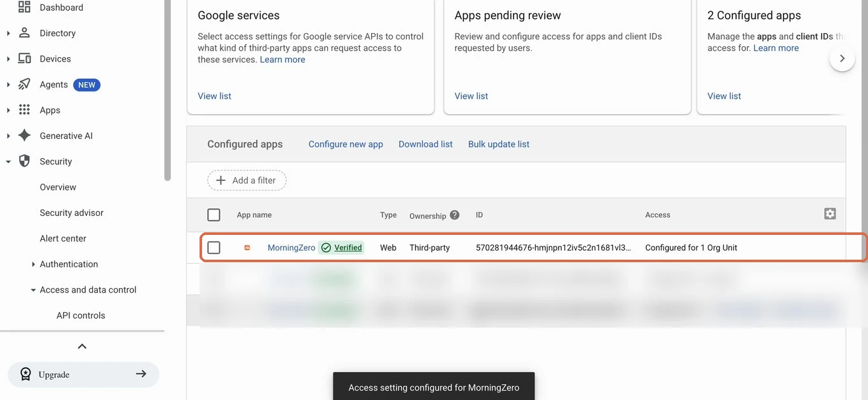
Task: Click the Agents rocket icon
Action: click(24, 84)
